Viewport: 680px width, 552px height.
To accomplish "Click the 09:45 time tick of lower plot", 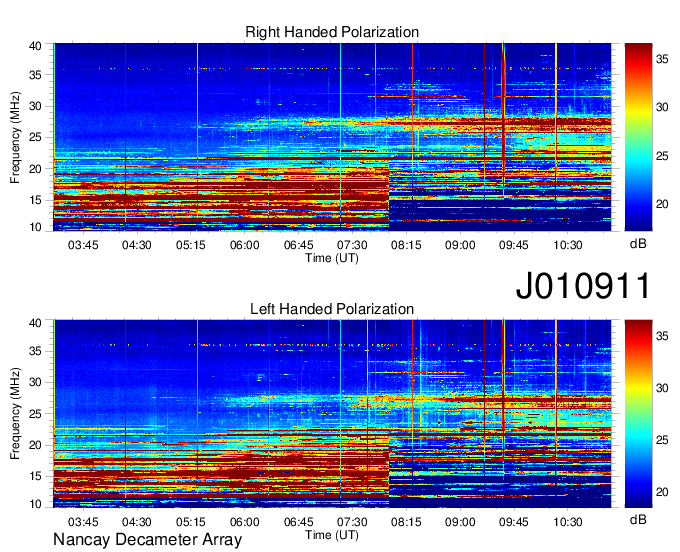I will pyautogui.click(x=513, y=522).
